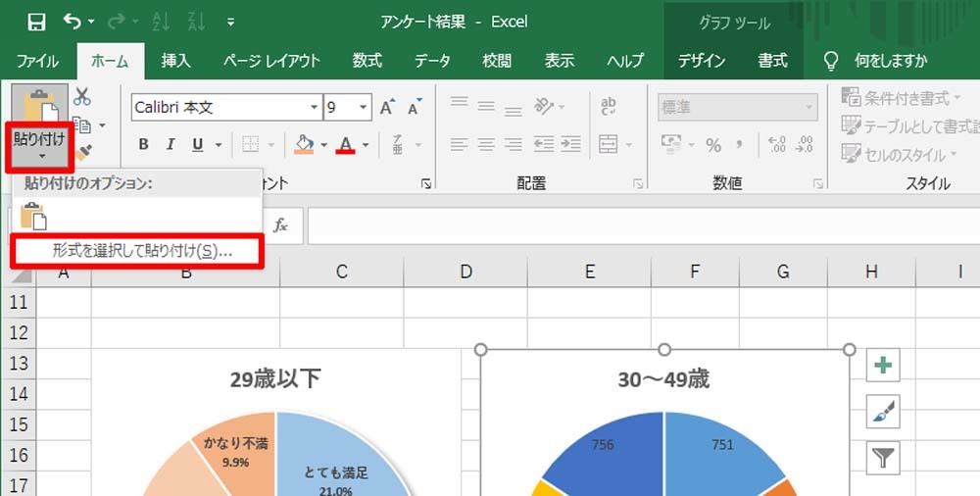Click the decrease decimal icon
980x496 pixels.
pyautogui.click(x=805, y=144)
